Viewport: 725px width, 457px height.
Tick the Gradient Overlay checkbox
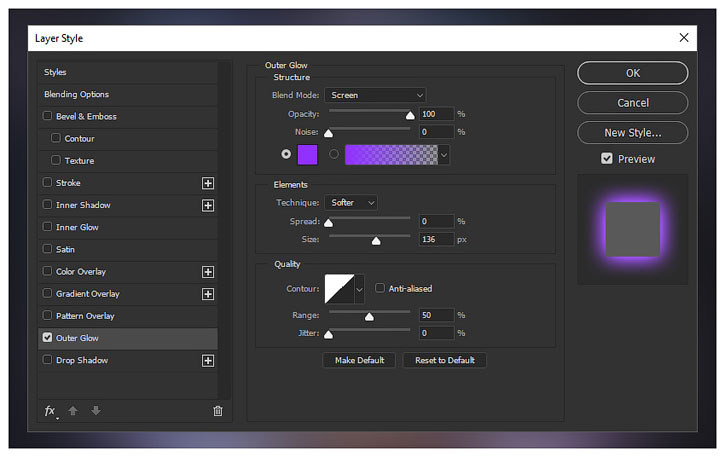(47, 293)
